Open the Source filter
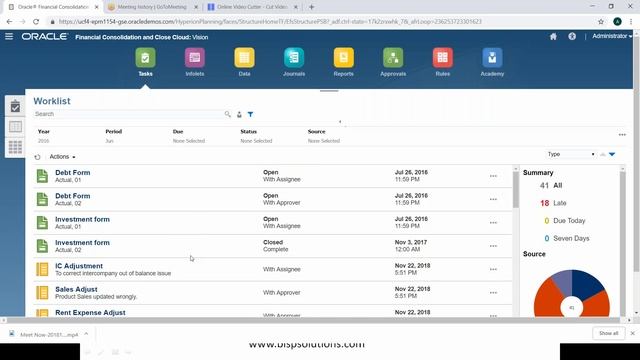The width and height of the screenshot is (640, 360). 324,136
